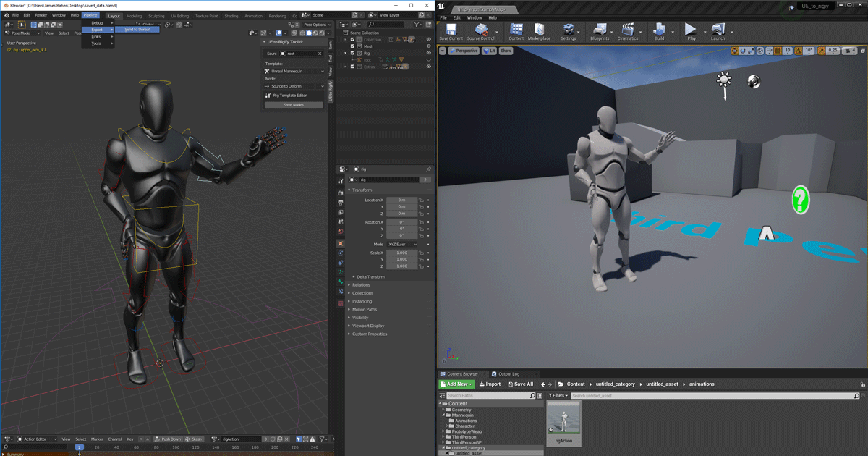The height and width of the screenshot is (456, 868).
Task: Expand the Delta Transform subpanel
Action: [370, 276]
